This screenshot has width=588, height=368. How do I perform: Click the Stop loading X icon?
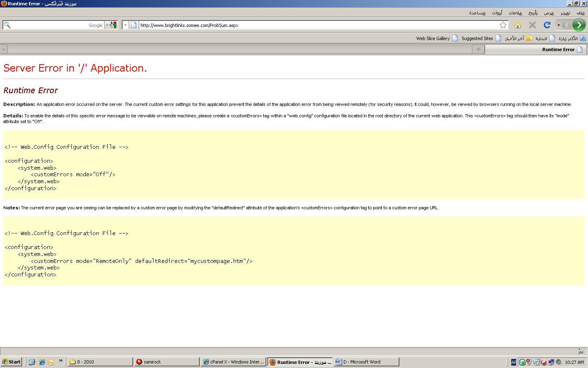[x=532, y=25]
